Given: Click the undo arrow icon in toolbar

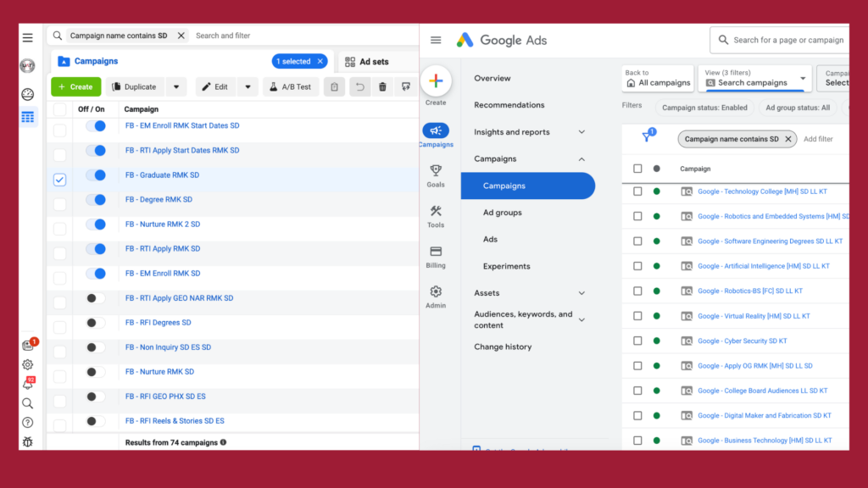Looking at the screenshot, I should pos(359,87).
